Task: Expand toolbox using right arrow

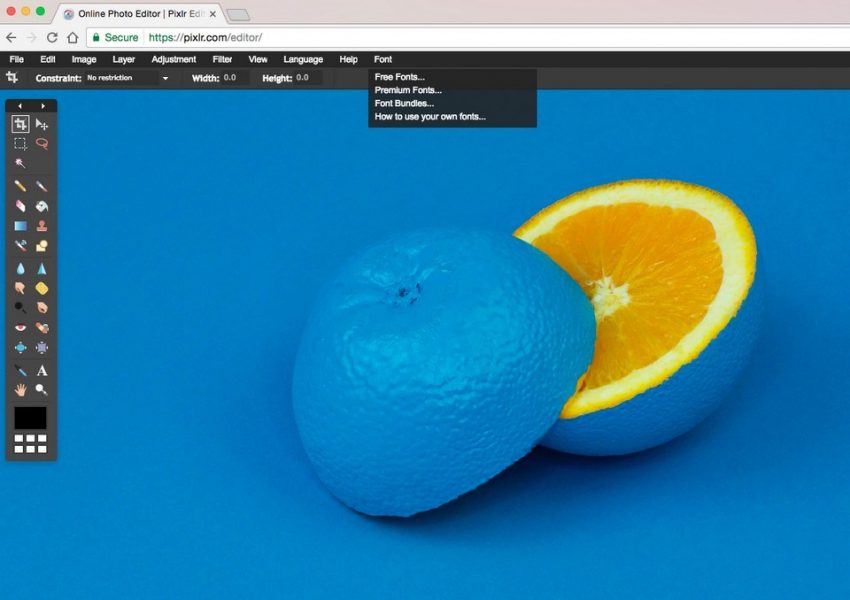Action: [x=42, y=106]
